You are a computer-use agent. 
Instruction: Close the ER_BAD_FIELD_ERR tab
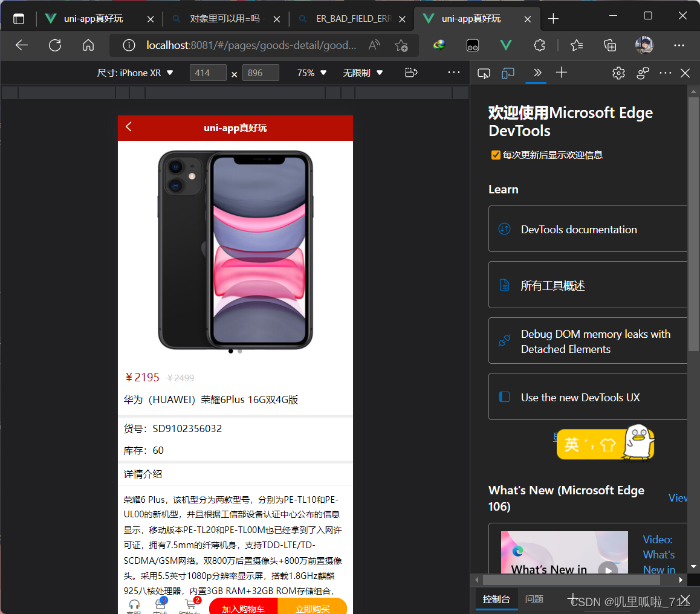click(402, 19)
